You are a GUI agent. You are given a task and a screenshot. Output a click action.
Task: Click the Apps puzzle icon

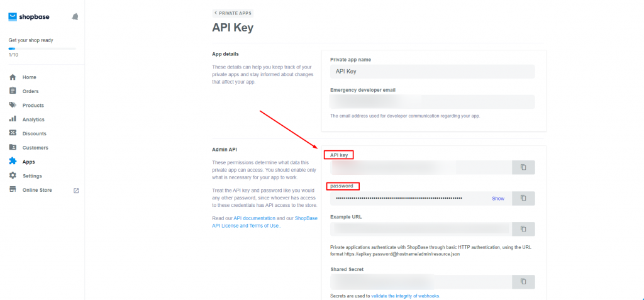(13, 162)
